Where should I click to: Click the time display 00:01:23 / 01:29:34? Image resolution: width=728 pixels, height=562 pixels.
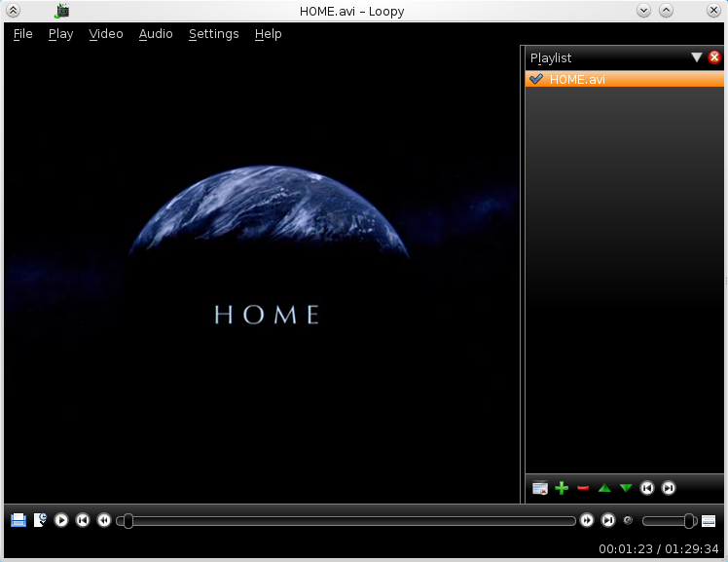pos(658,549)
